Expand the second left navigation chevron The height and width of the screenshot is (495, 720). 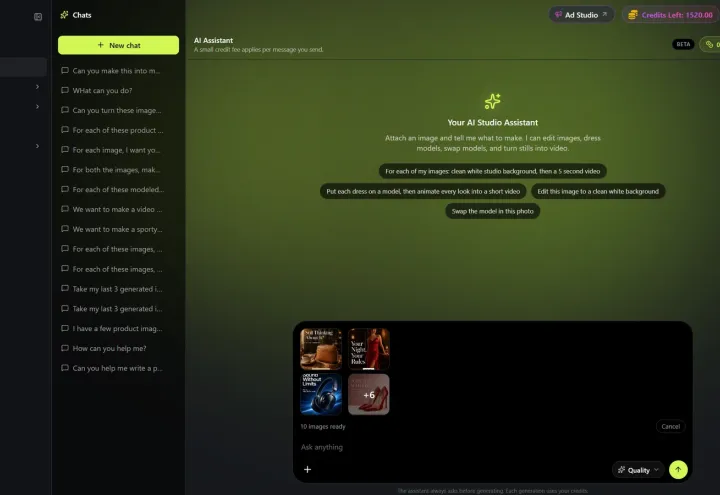pos(37,107)
